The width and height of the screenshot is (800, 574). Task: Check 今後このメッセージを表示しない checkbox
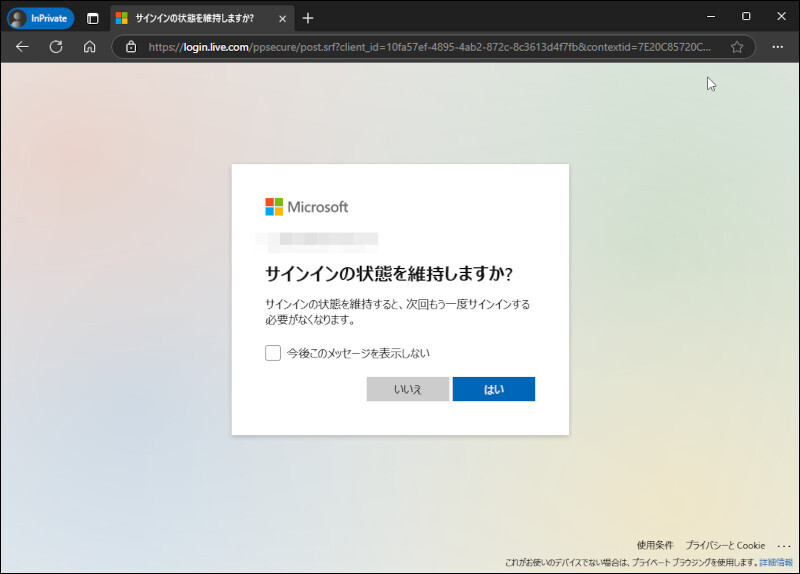click(x=273, y=353)
